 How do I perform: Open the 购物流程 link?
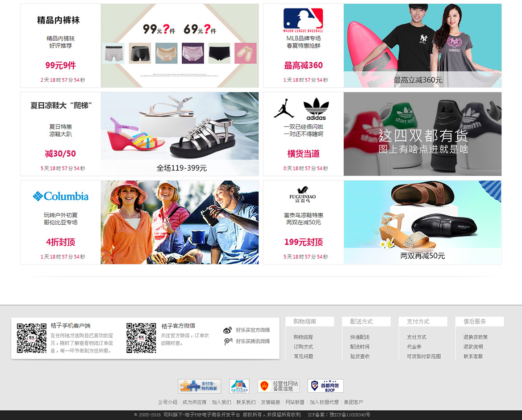[x=303, y=337]
